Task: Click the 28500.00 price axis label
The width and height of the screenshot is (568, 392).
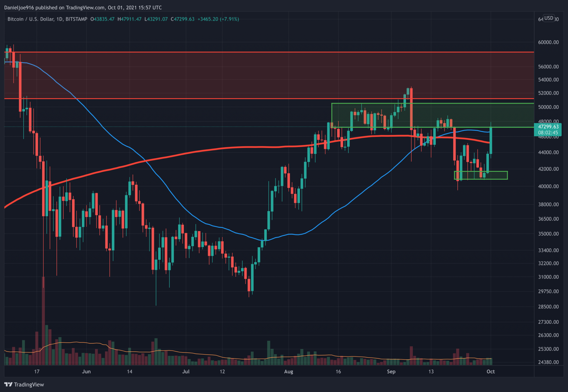Action: [x=548, y=307]
